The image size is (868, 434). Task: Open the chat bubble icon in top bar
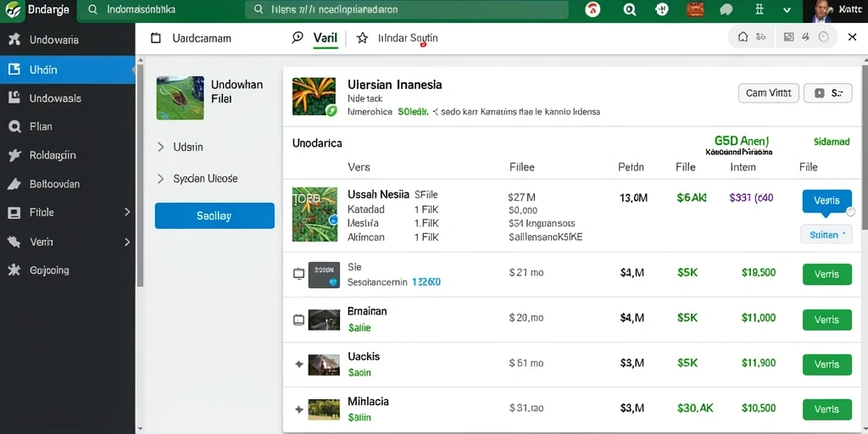click(726, 9)
